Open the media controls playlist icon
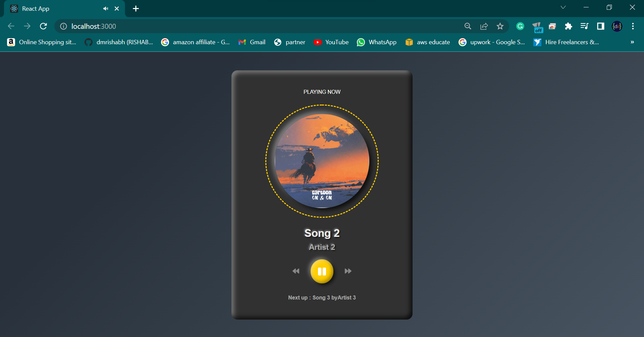 [x=585, y=26]
